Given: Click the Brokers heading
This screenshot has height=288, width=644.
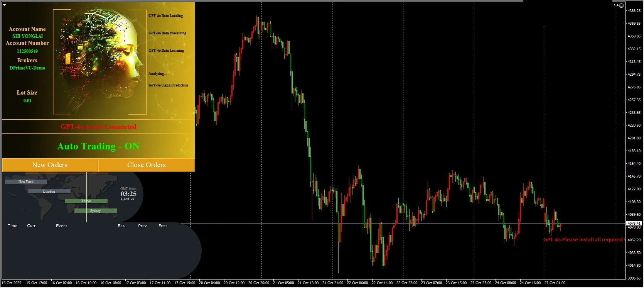Looking at the screenshot, I should pyautogui.click(x=27, y=60).
